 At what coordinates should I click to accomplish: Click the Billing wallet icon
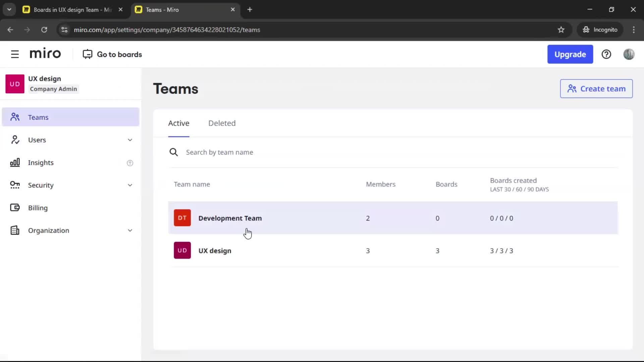(x=15, y=207)
